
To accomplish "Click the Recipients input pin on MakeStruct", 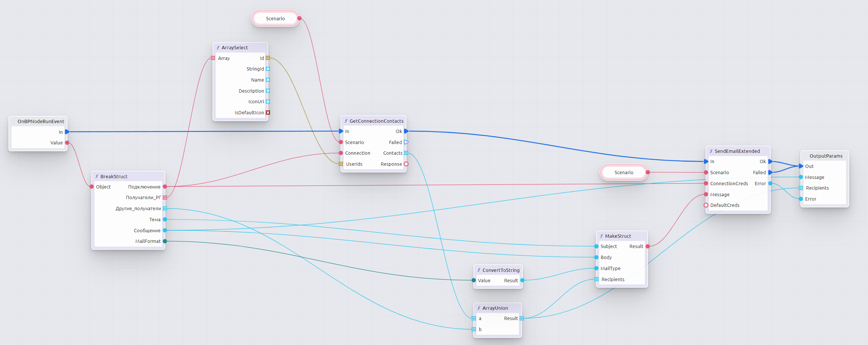I will pos(596,279).
